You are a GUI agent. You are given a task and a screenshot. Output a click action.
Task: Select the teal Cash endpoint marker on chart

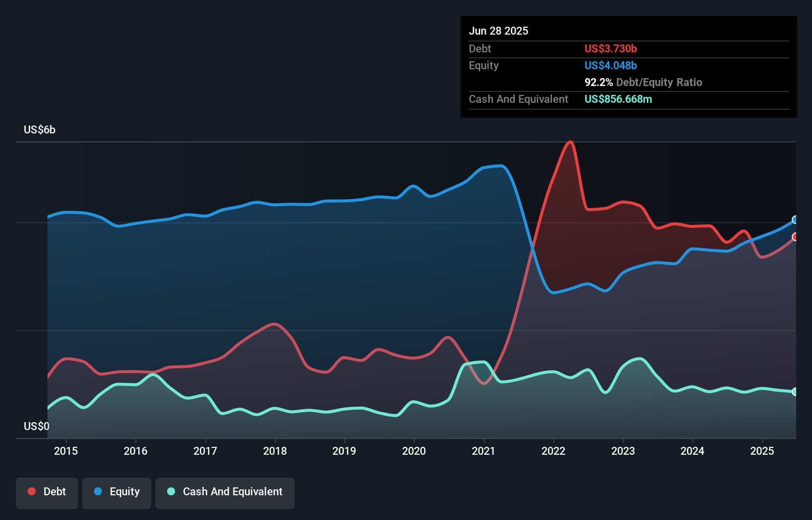tap(795, 390)
